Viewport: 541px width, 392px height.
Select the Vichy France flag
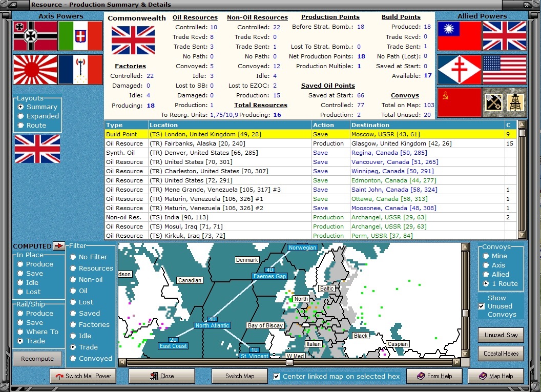click(x=80, y=69)
